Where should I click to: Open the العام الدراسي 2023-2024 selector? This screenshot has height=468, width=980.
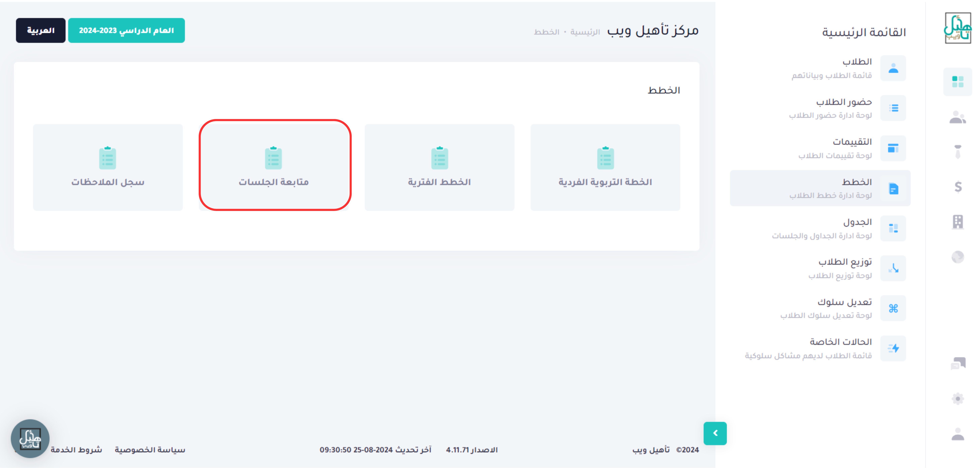point(126,31)
